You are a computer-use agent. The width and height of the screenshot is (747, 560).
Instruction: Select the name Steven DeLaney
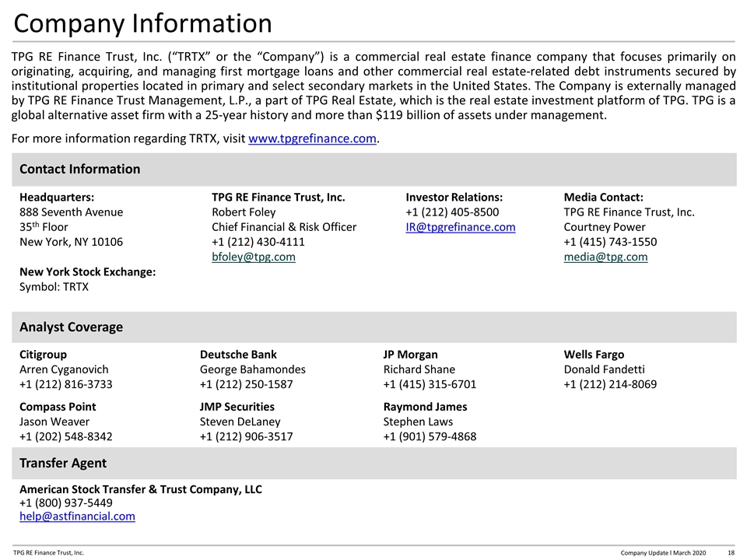coord(240,422)
